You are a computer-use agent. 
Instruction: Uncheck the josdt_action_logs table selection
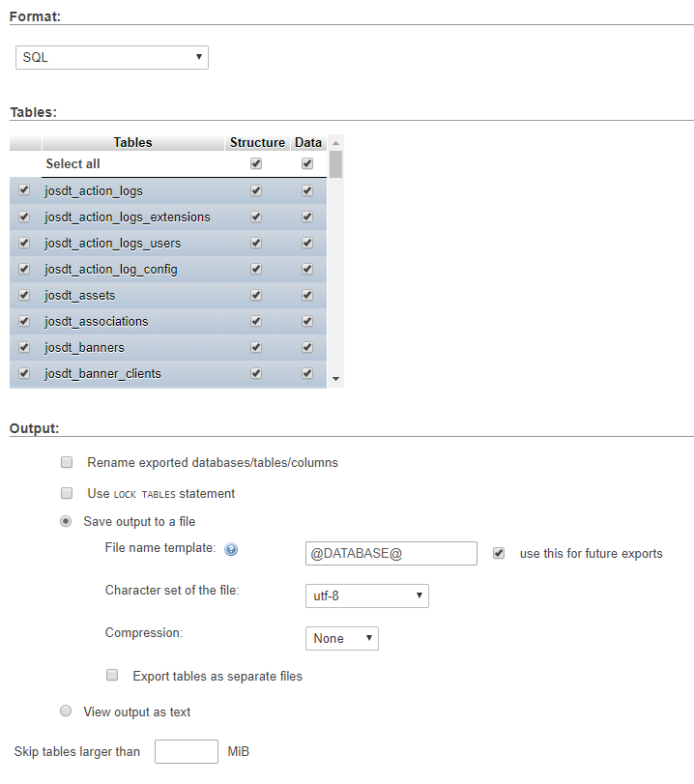tap(23, 189)
